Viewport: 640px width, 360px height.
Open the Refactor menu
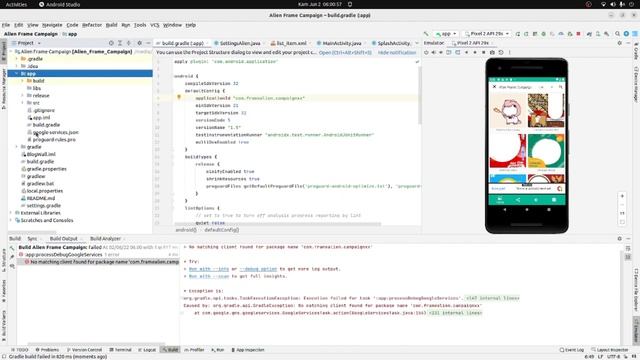(x=92, y=25)
